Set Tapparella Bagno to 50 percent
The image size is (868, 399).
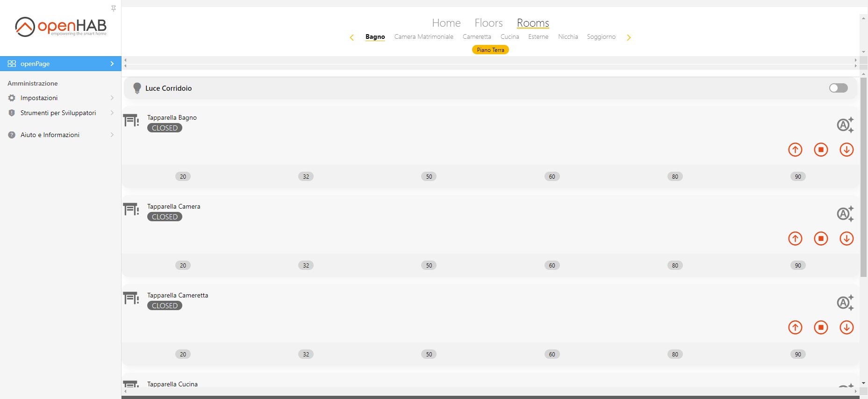pyautogui.click(x=429, y=176)
